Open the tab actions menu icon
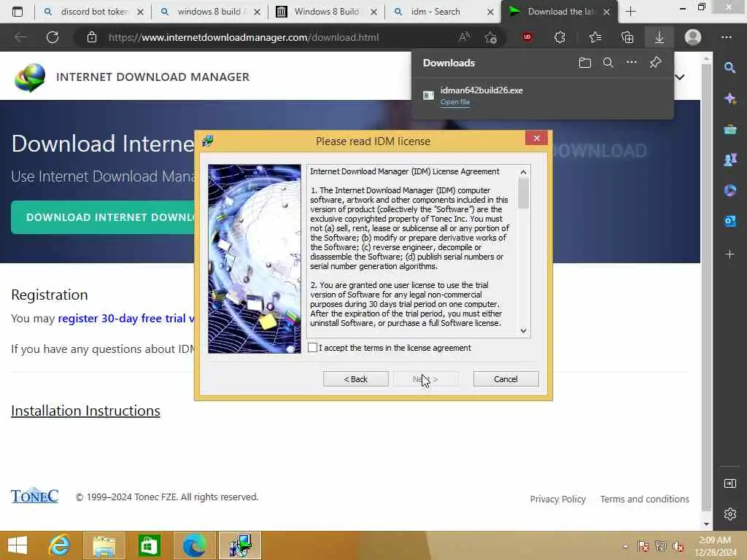This screenshot has height=560, width=747. 18,12
